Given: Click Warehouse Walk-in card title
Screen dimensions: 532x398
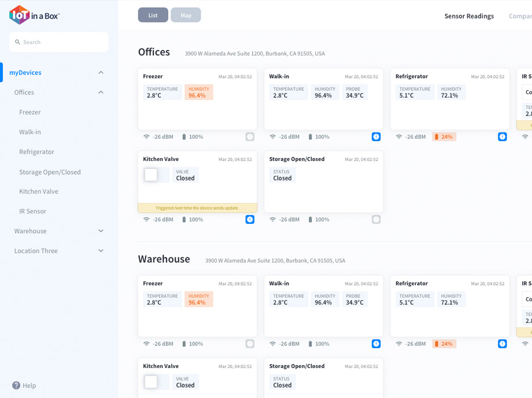Looking at the screenshot, I should [279, 283].
